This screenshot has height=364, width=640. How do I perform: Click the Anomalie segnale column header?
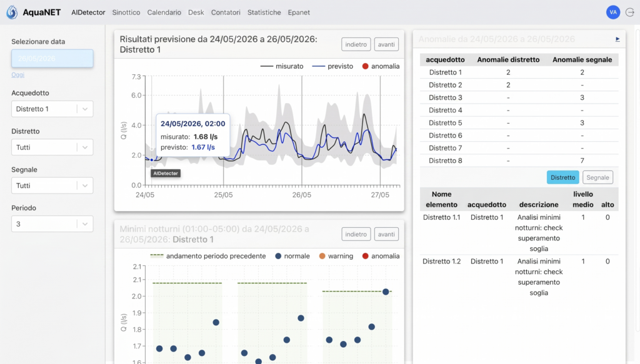(582, 59)
